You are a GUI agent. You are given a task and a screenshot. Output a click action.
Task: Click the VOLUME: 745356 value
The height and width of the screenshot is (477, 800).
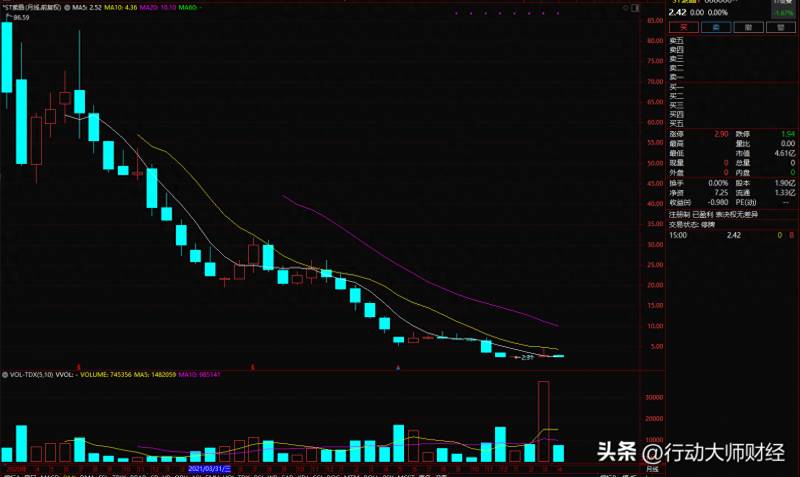105,374
